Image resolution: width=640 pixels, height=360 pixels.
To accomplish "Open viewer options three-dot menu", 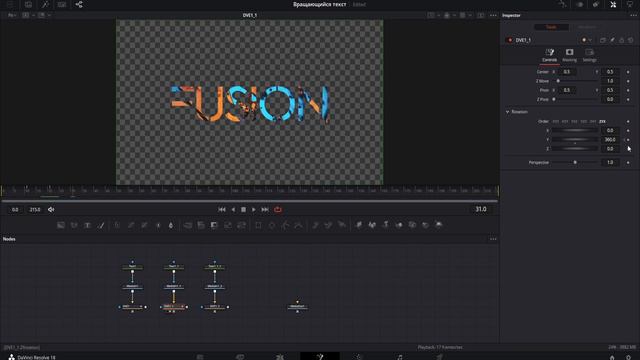I will click(493, 16).
